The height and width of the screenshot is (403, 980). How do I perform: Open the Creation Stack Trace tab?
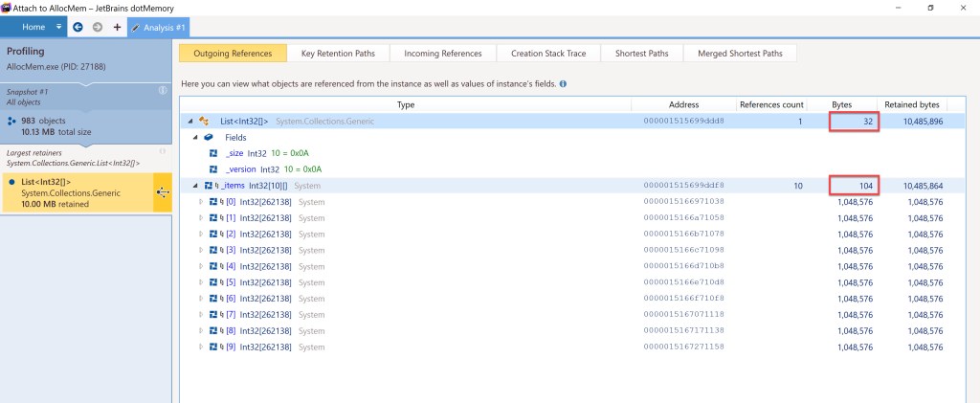pos(548,54)
